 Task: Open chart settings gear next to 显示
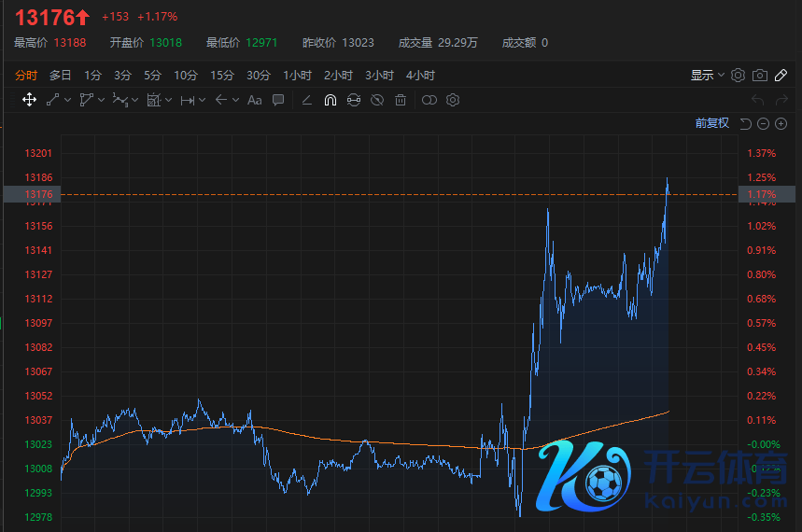click(x=738, y=76)
